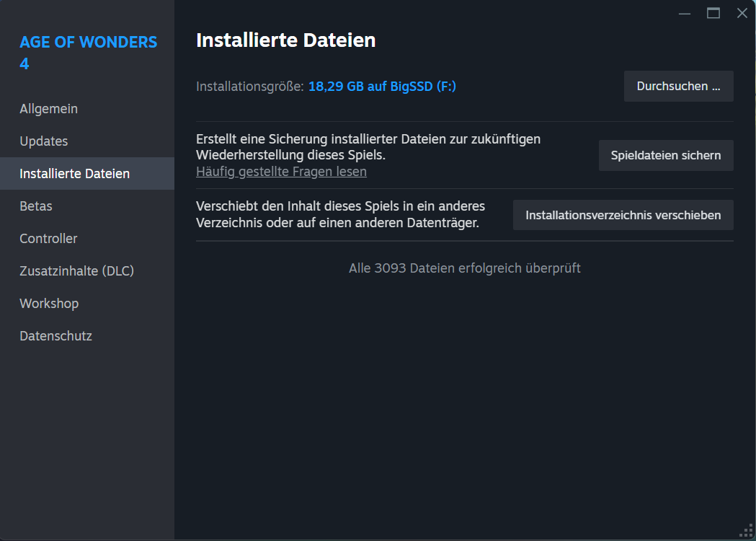Maximize the properties window
Viewport: 756px width, 541px height.
713,14
